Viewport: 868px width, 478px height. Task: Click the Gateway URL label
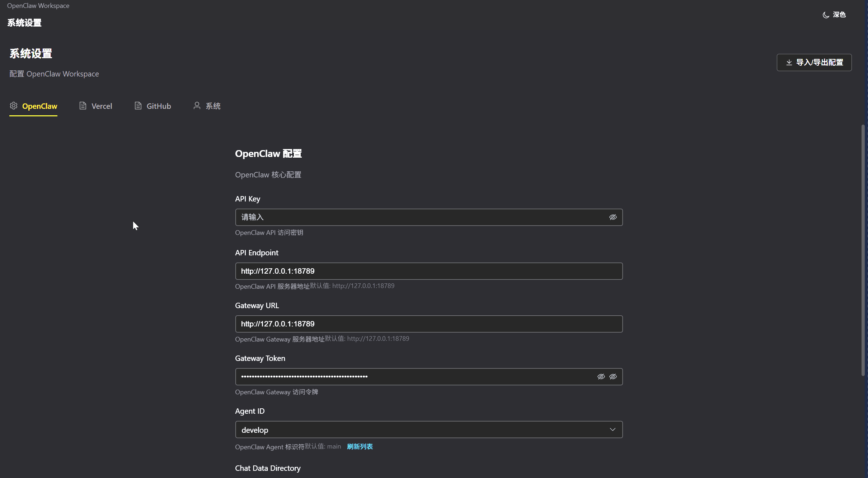257,306
